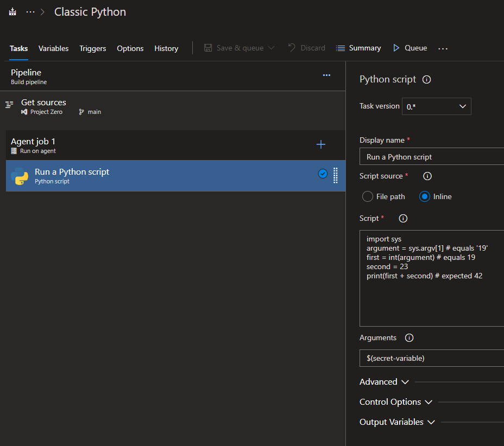Toggle the Run a Python script enabled checkmark
The image size is (504, 446).
(323, 174)
